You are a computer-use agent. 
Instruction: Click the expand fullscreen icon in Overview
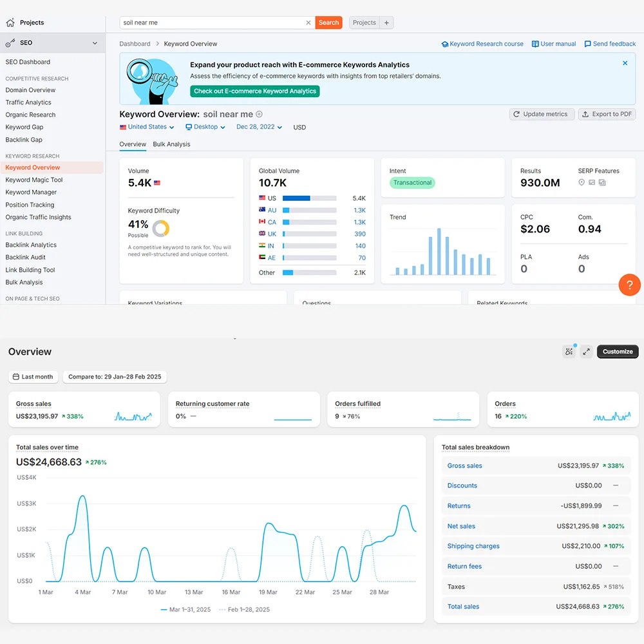[586, 352]
